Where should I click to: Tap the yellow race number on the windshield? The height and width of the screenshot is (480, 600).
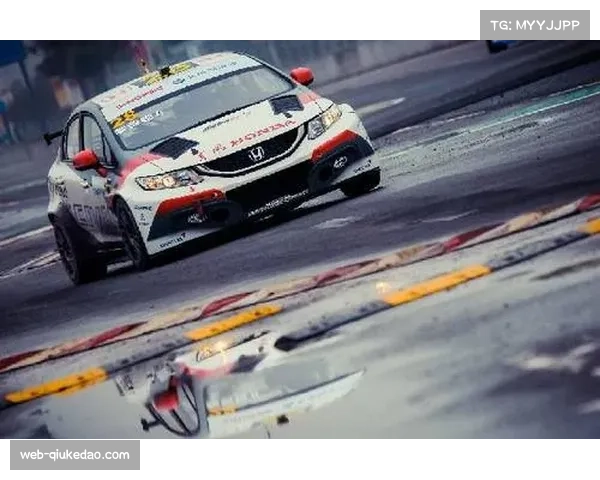[x=125, y=120]
